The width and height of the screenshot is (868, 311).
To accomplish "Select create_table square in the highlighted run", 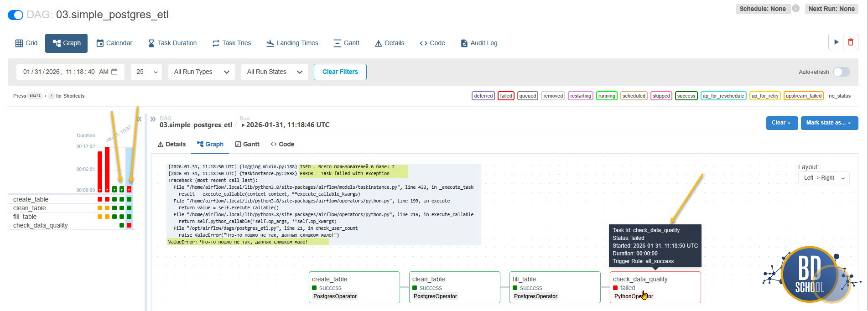I will [x=129, y=199].
